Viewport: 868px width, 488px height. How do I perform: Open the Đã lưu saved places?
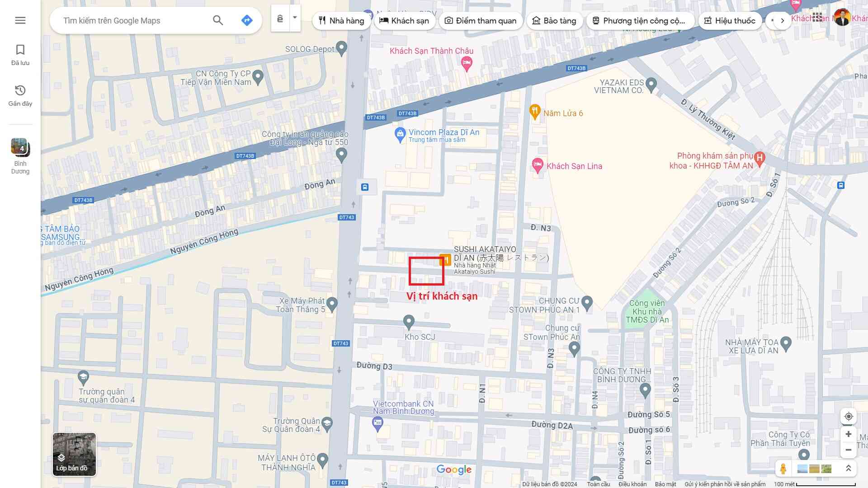(20, 55)
